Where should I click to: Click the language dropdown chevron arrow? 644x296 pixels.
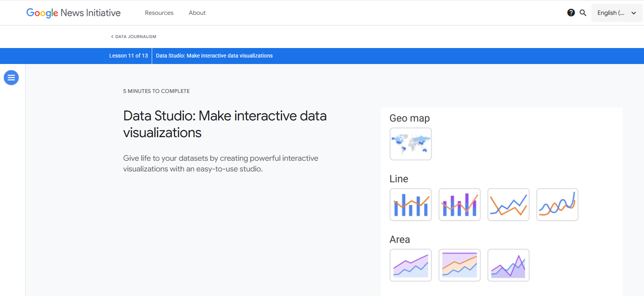[634, 13]
